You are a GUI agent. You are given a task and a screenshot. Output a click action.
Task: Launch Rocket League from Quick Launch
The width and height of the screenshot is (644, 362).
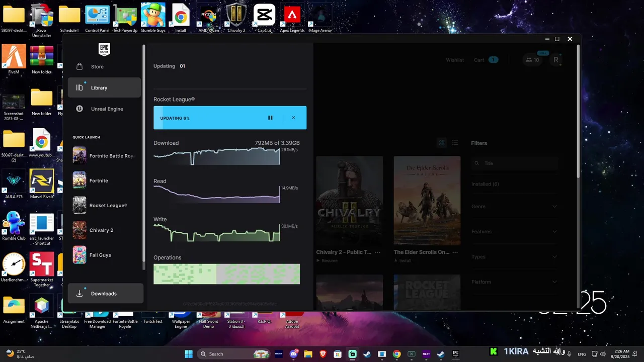104,205
